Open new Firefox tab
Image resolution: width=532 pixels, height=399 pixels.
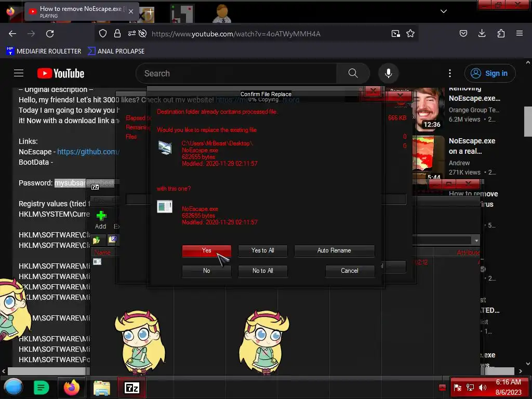(150, 11)
